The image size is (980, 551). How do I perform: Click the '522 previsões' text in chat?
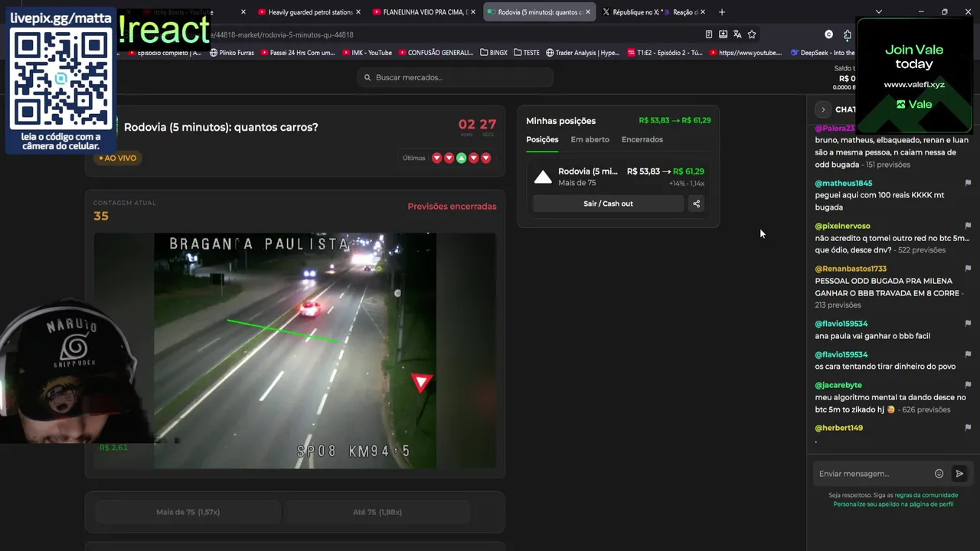[x=921, y=250]
